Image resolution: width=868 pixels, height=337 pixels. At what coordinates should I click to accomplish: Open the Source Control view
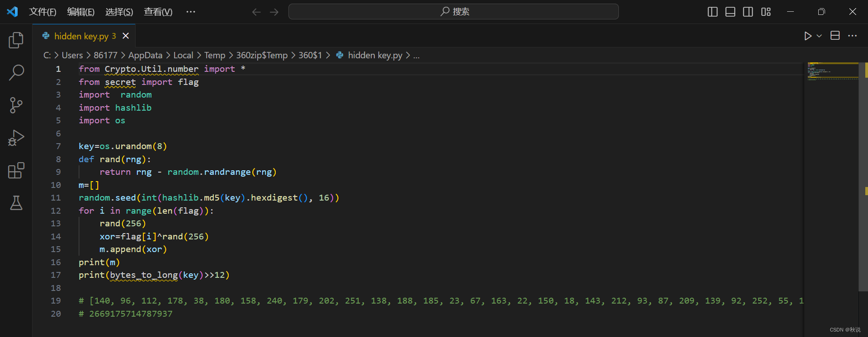pyautogui.click(x=16, y=105)
